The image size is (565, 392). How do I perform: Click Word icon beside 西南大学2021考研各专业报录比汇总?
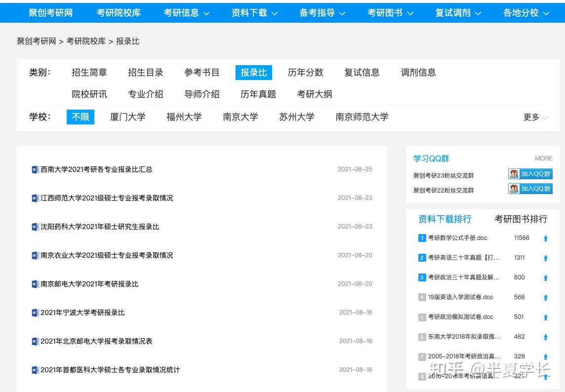(x=35, y=170)
